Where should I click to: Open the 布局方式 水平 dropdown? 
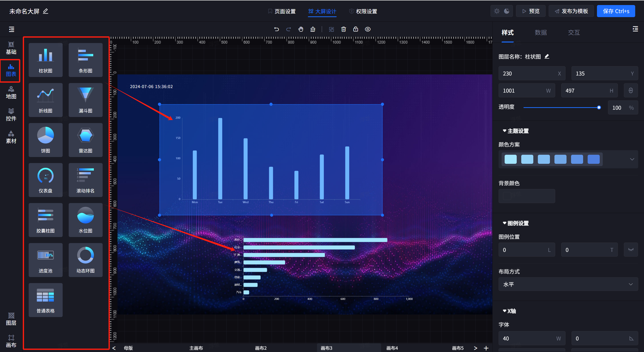tap(568, 284)
